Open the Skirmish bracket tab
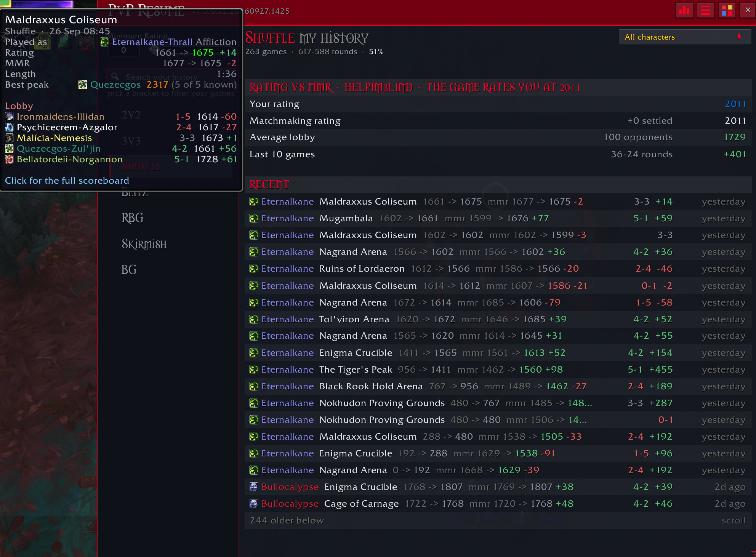 point(144,244)
